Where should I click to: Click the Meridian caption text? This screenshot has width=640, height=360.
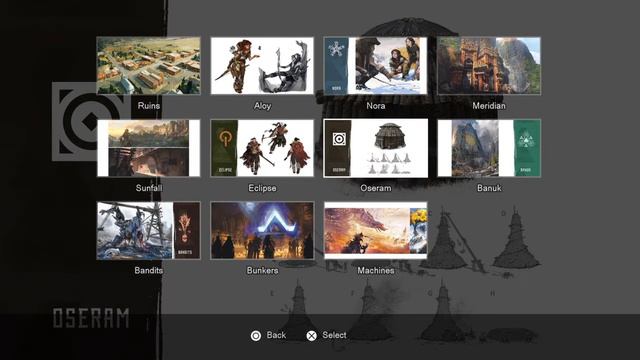(489, 106)
